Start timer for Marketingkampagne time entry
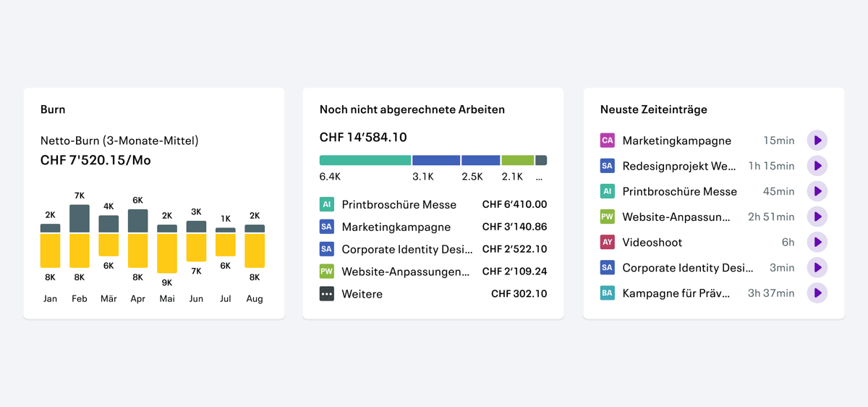The width and height of the screenshot is (868, 407). (x=817, y=140)
